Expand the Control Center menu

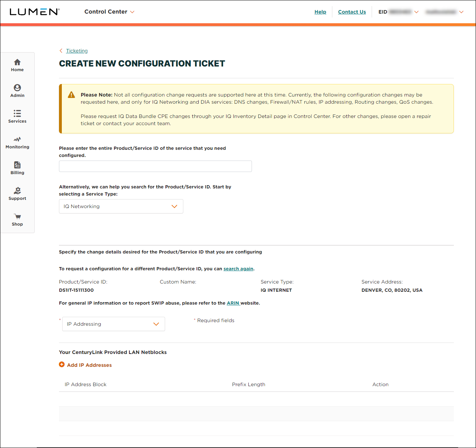click(x=109, y=12)
